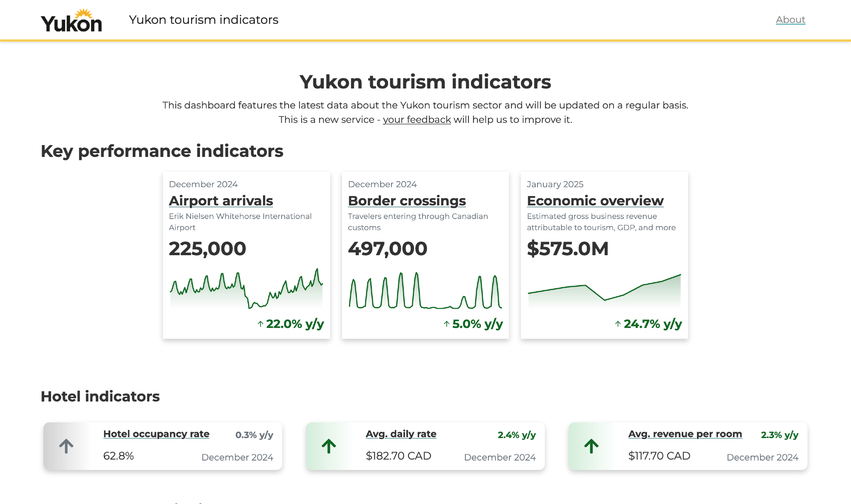Viewport: 851px width, 504px height.
Task: Click the small arrow beside 5.0% y/y
Action: pyautogui.click(x=446, y=324)
